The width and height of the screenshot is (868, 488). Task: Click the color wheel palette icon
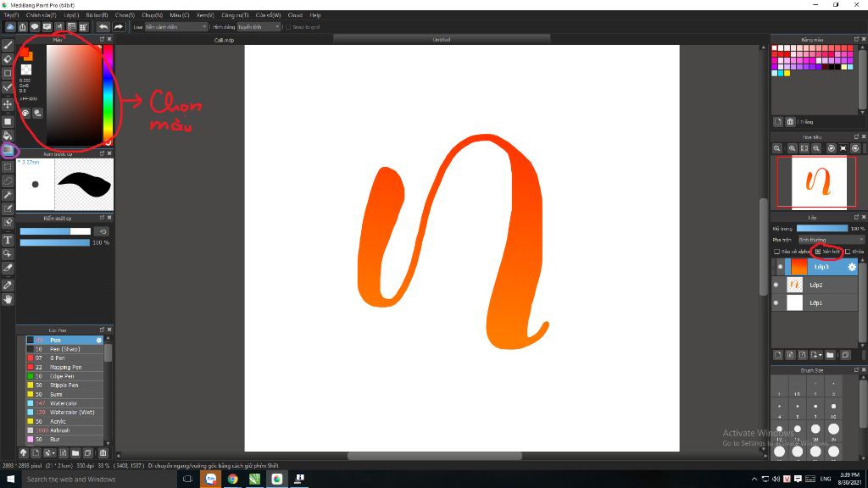[x=25, y=113]
